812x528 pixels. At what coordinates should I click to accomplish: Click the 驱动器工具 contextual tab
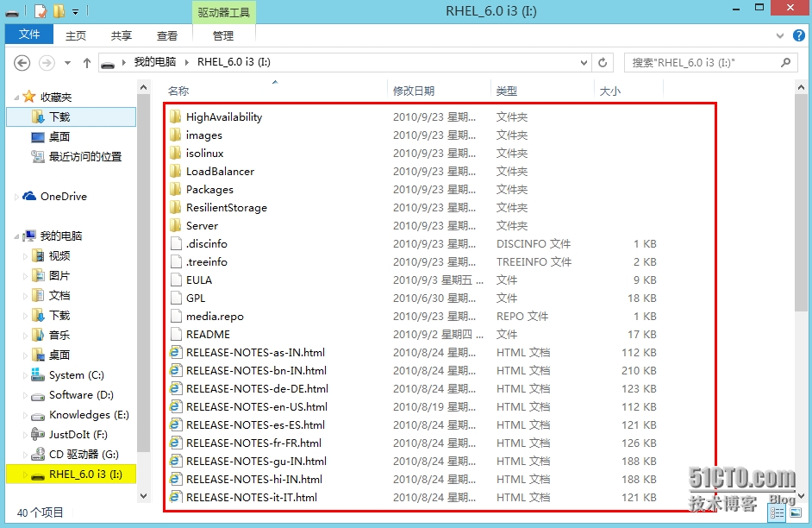(x=224, y=12)
